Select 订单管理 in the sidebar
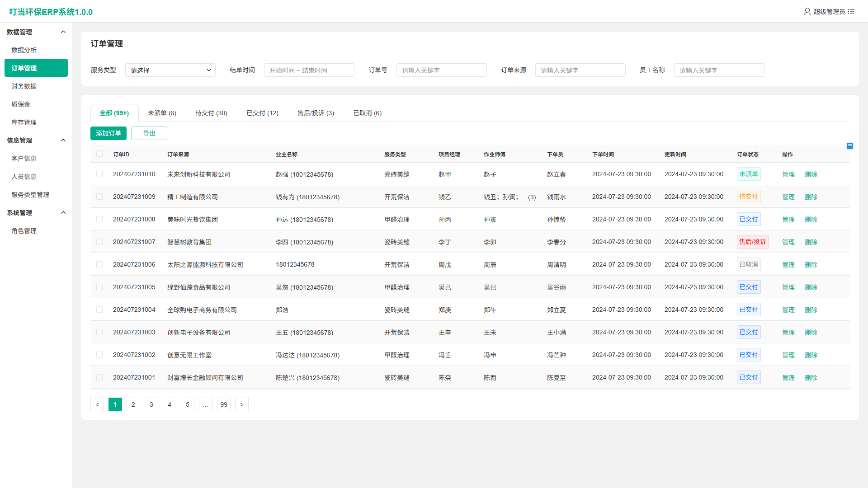The width and height of the screenshot is (868, 488). (x=36, y=68)
